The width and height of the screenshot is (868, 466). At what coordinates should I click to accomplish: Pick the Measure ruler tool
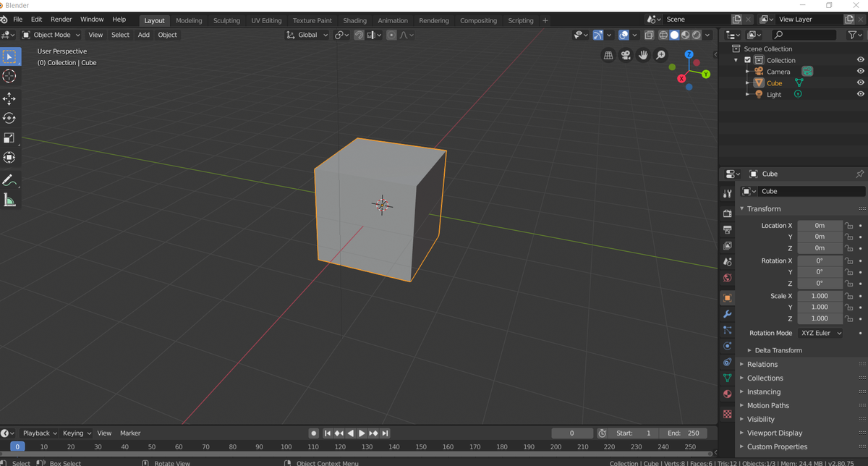(x=9, y=200)
